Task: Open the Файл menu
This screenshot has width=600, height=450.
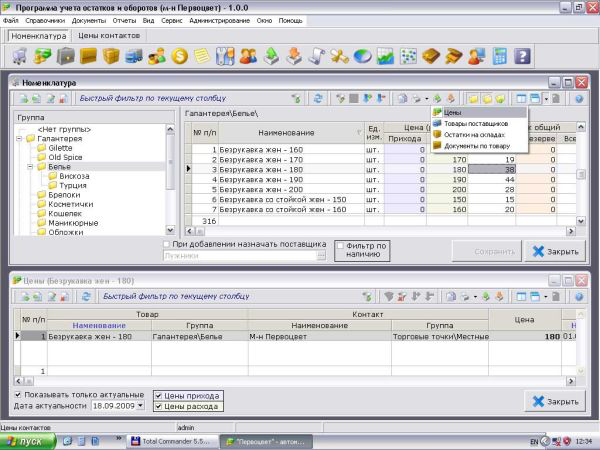Action: 10,21
